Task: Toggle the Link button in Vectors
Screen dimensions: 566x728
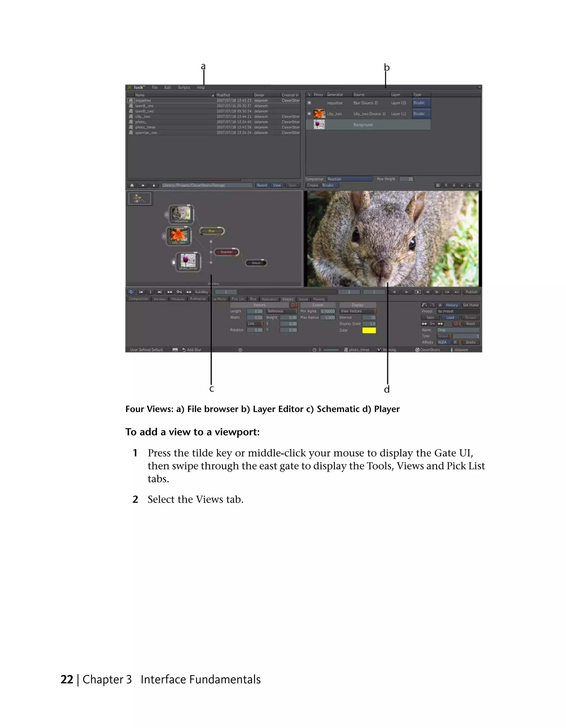Action: click(x=255, y=324)
